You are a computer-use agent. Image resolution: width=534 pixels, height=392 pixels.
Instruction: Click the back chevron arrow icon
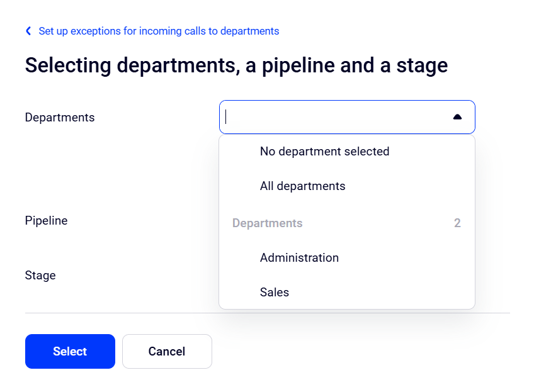click(28, 31)
